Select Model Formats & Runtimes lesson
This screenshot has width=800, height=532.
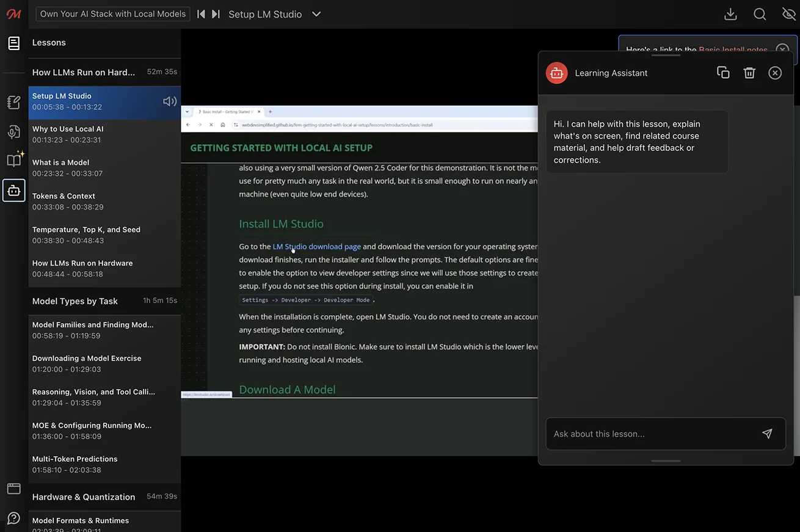coord(104,522)
